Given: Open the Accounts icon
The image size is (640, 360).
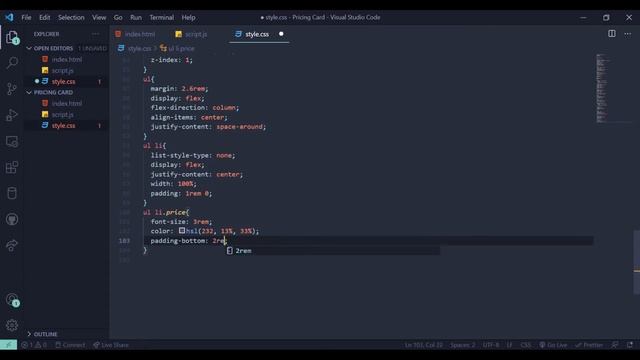Looking at the screenshot, I should coord(12,300).
